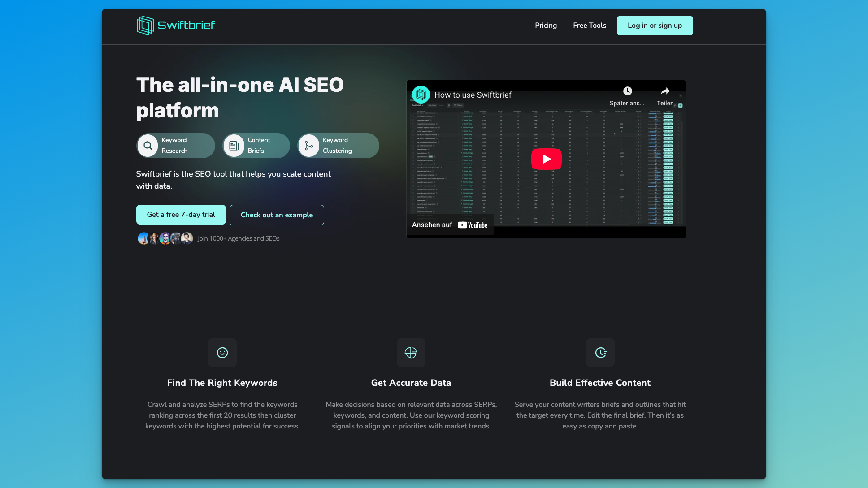Click the clock icon above Build Effective Content

point(600,353)
